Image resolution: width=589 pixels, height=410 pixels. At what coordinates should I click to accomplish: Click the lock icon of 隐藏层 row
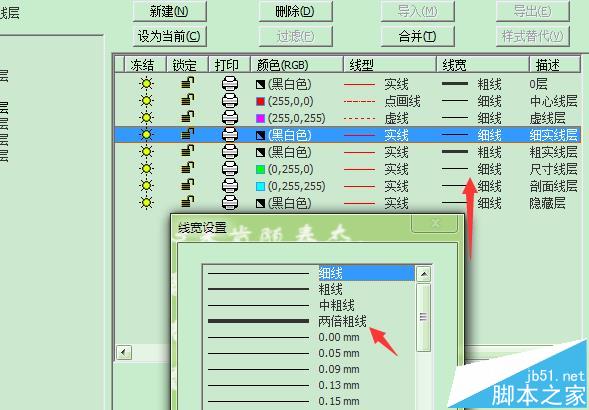(187, 202)
